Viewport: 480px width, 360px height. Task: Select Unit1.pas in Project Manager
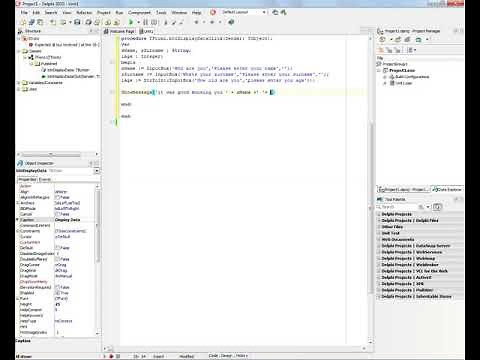[x=404, y=83]
